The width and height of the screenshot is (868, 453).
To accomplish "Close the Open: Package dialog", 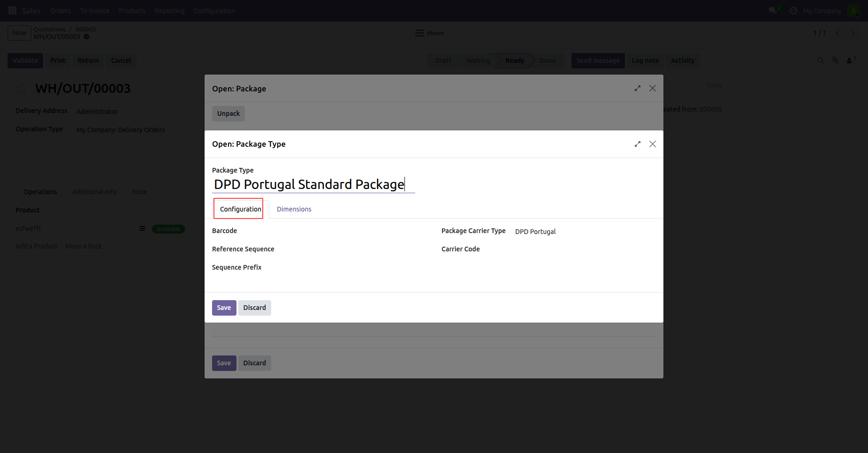I will pyautogui.click(x=653, y=88).
